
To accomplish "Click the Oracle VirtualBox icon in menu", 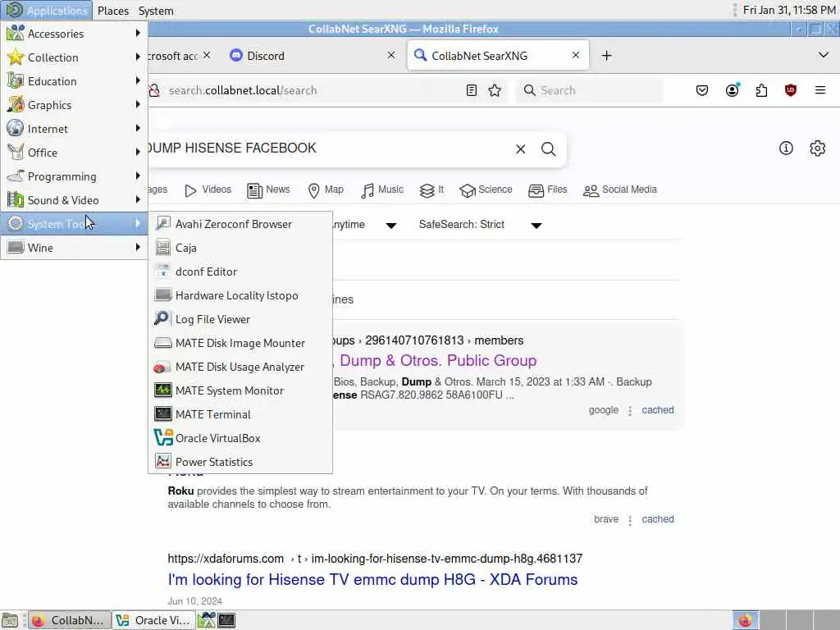I will point(163,438).
